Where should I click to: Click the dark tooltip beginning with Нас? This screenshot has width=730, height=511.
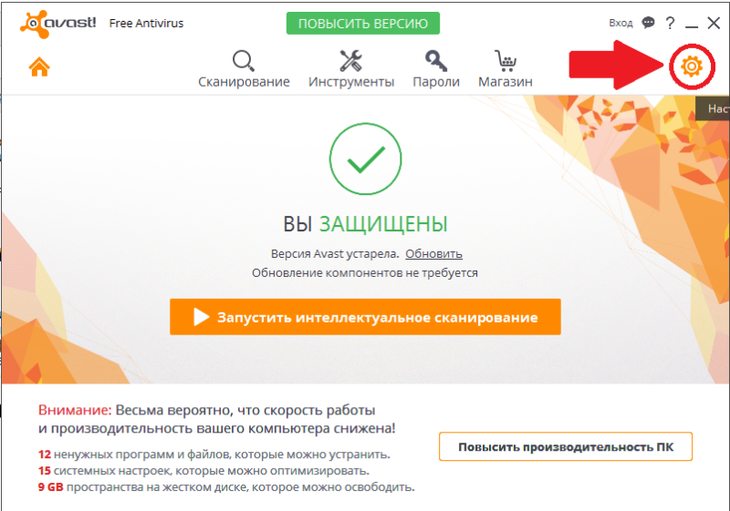[713, 108]
